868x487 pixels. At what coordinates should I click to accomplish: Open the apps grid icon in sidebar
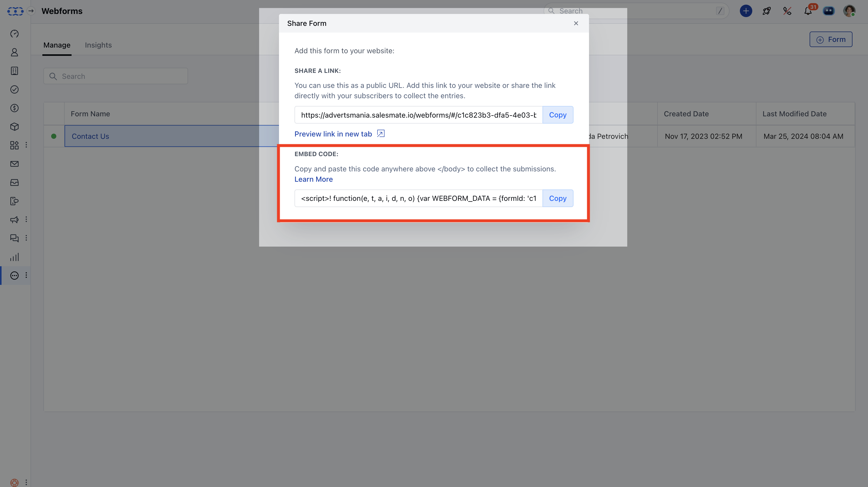pos(14,145)
